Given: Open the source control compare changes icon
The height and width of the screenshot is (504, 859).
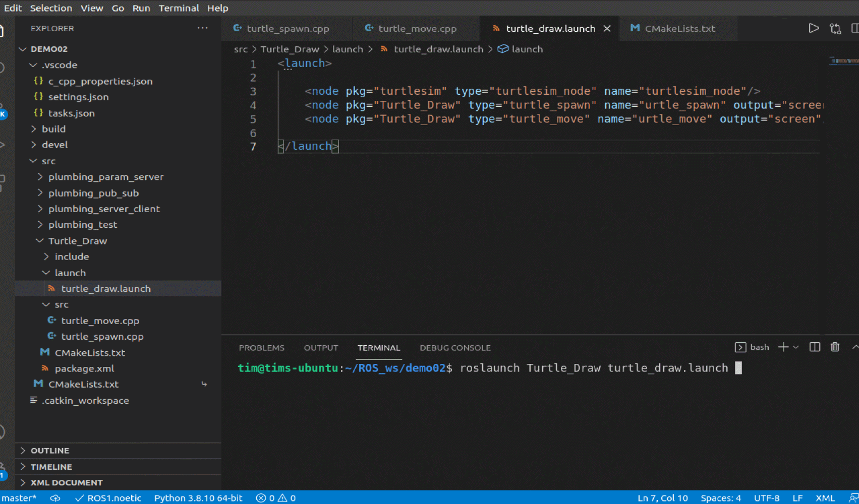Looking at the screenshot, I should click(835, 29).
